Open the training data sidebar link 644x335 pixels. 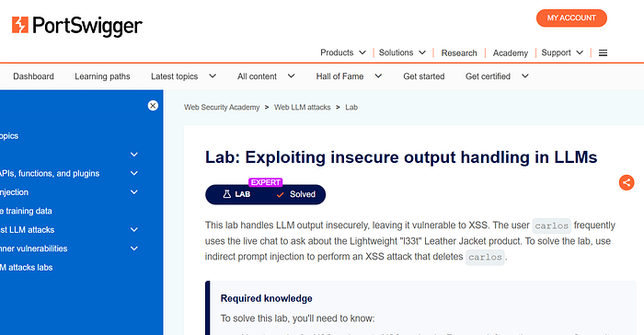pyautogui.click(x=27, y=212)
